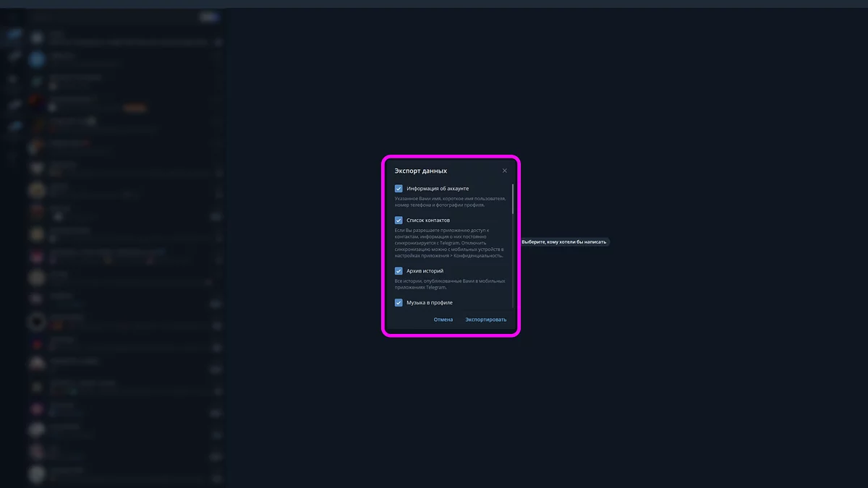
Task: Toggle off "Архив историй" option
Action: 398,271
